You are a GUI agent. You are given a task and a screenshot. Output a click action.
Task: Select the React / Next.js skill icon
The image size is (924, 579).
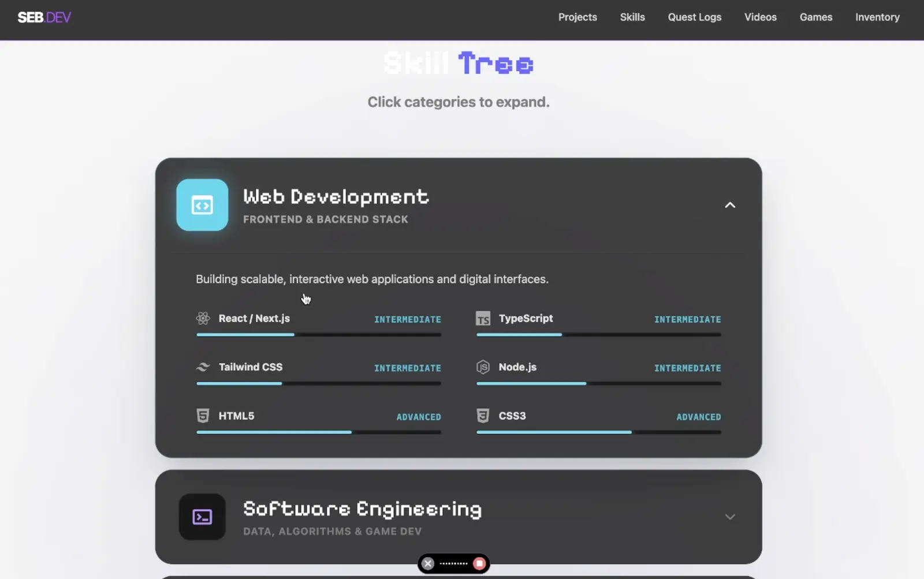(203, 318)
